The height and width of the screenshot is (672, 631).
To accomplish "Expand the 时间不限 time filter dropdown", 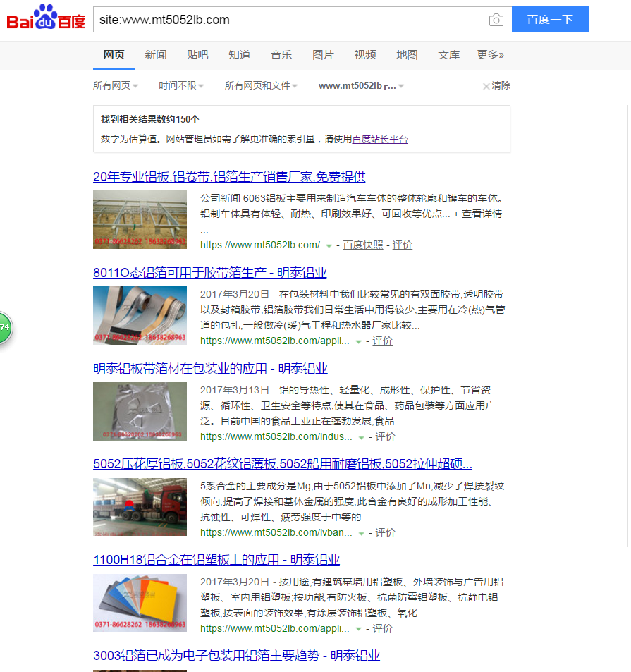I will click(181, 86).
